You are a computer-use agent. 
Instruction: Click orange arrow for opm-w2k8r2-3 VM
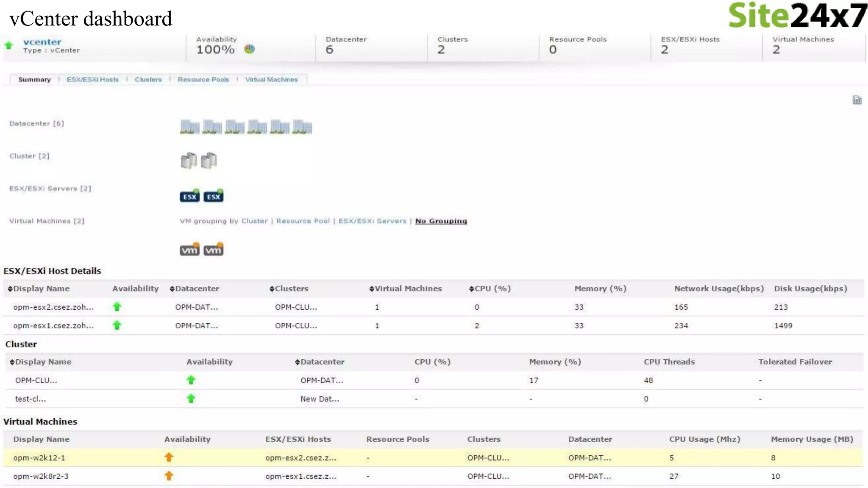(x=169, y=476)
